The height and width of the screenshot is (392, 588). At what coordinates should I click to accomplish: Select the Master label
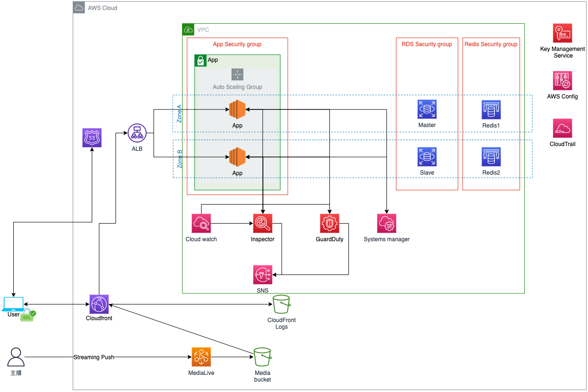[x=427, y=125]
